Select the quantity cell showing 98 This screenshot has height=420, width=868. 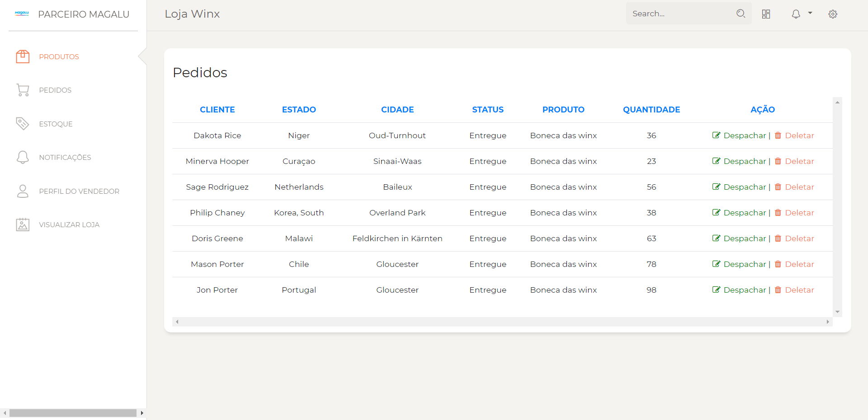point(651,290)
